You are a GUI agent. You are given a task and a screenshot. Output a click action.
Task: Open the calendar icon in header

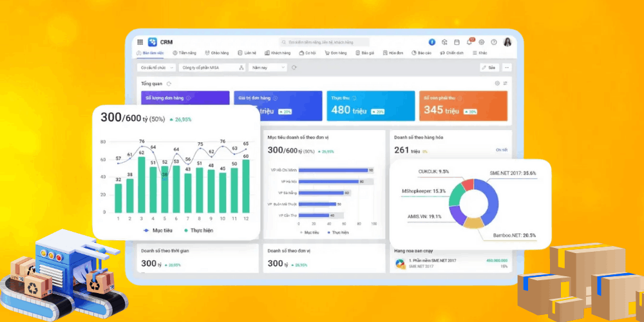pos(457,42)
